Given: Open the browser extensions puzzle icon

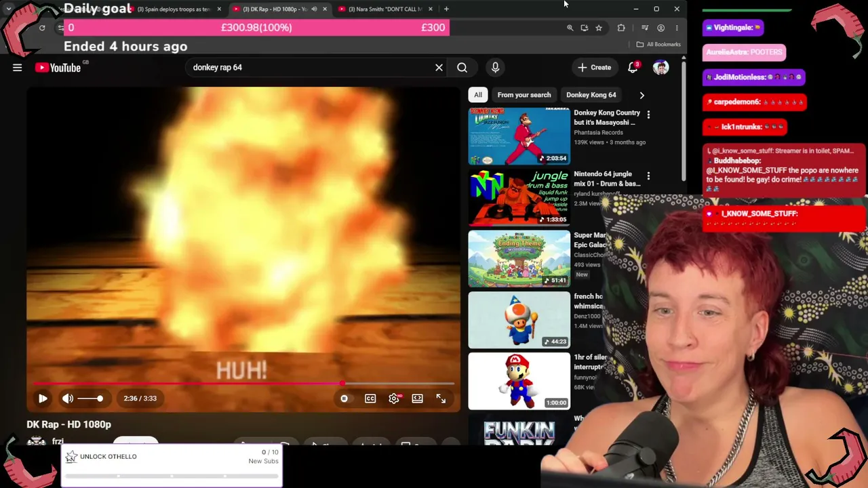Looking at the screenshot, I should 621,28.
